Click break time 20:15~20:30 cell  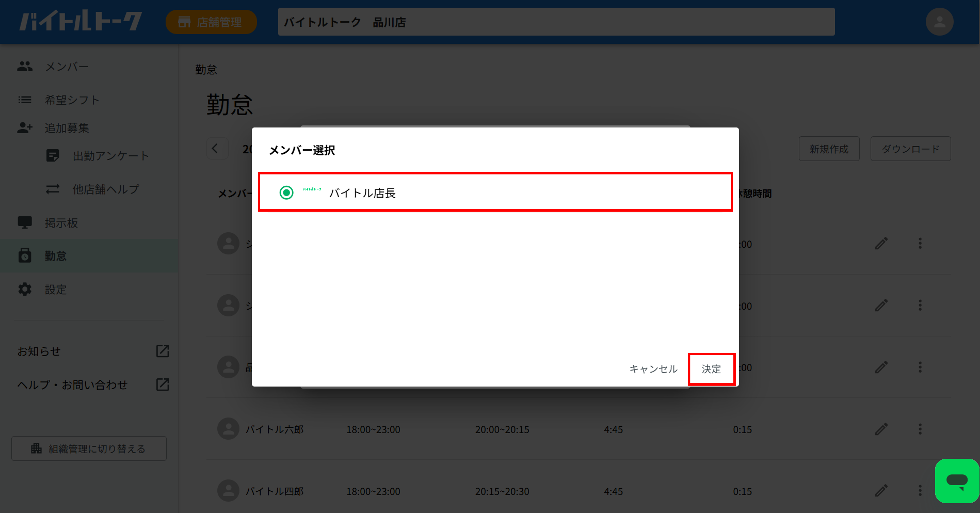tap(502, 492)
